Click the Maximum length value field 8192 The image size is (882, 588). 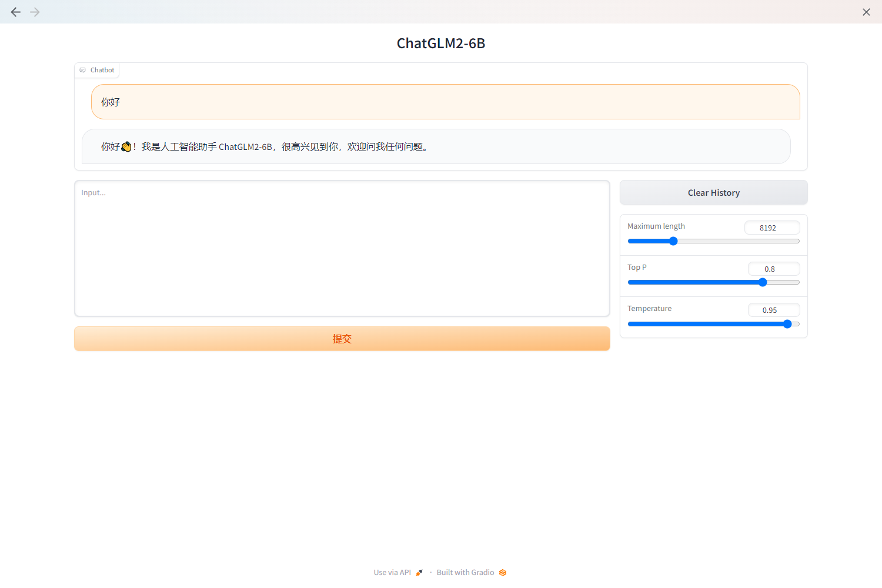[x=772, y=228]
